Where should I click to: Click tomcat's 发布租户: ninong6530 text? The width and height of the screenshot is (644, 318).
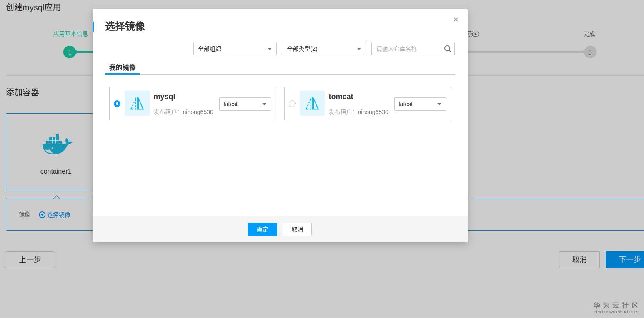[x=358, y=112]
